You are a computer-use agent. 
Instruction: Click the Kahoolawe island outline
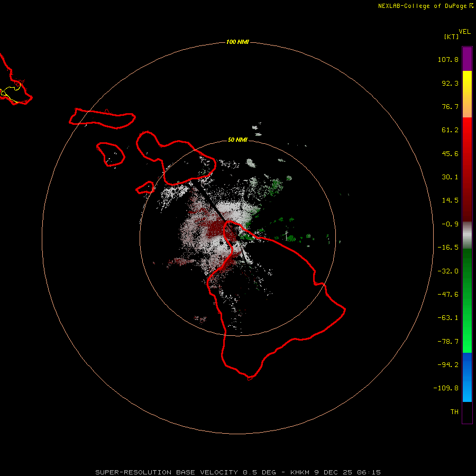[x=145, y=188]
